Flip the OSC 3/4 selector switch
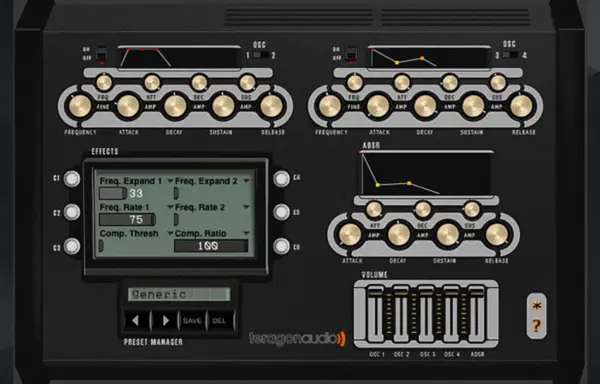 (x=510, y=55)
